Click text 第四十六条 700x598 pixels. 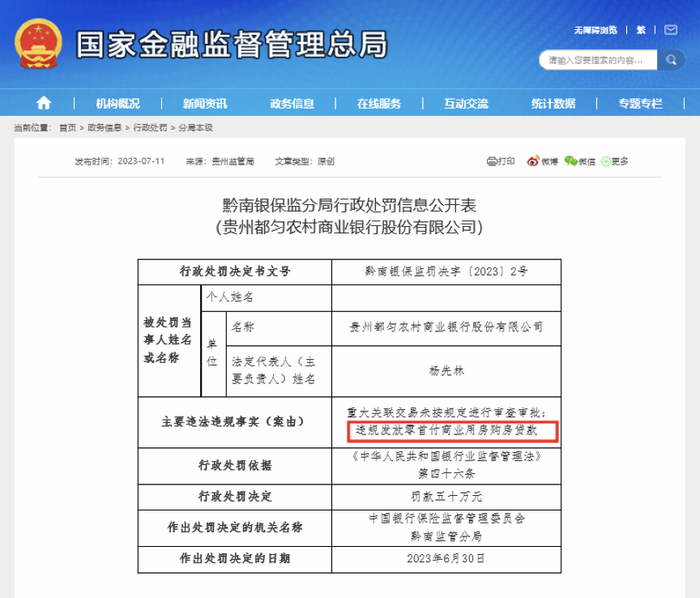click(446, 474)
